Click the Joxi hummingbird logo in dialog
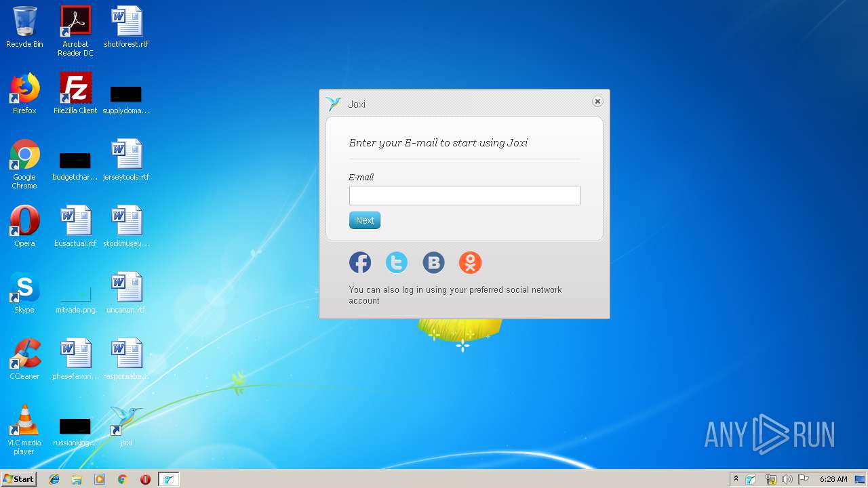The width and height of the screenshot is (868, 488). tap(334, 104)
